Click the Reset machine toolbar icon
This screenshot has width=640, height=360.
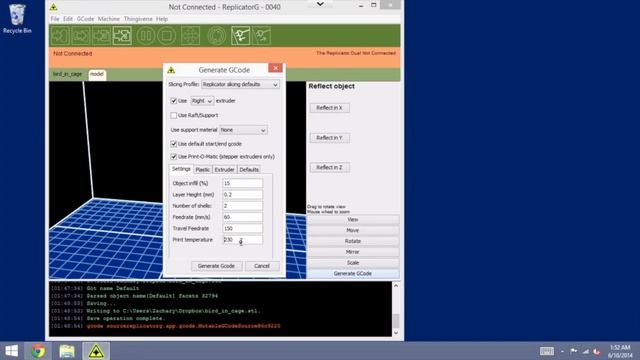coord(216,36)
